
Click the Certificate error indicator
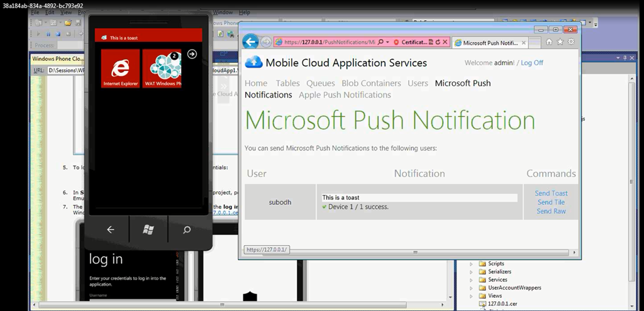(x=410, y=42)
